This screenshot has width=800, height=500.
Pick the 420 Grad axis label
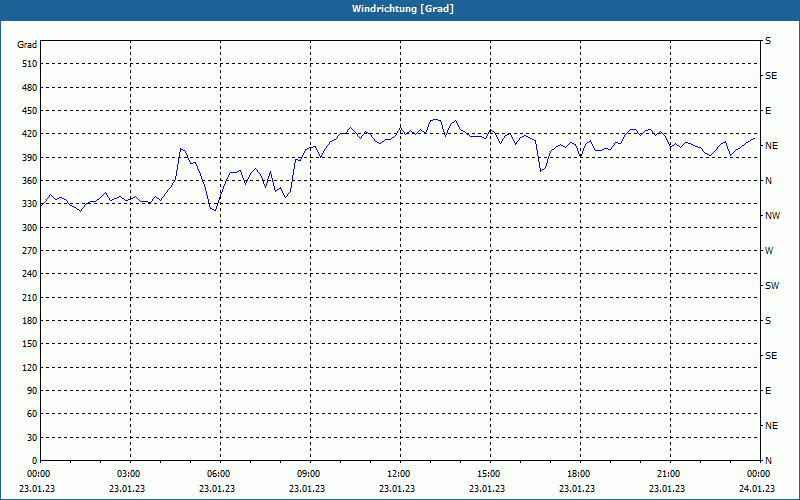tap(30, 134)
